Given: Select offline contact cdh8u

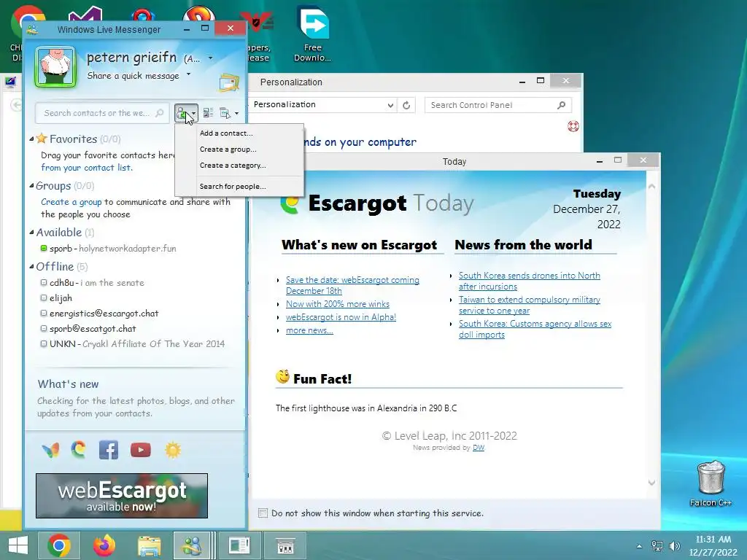Looking at the screenshot, I should 93,283.
